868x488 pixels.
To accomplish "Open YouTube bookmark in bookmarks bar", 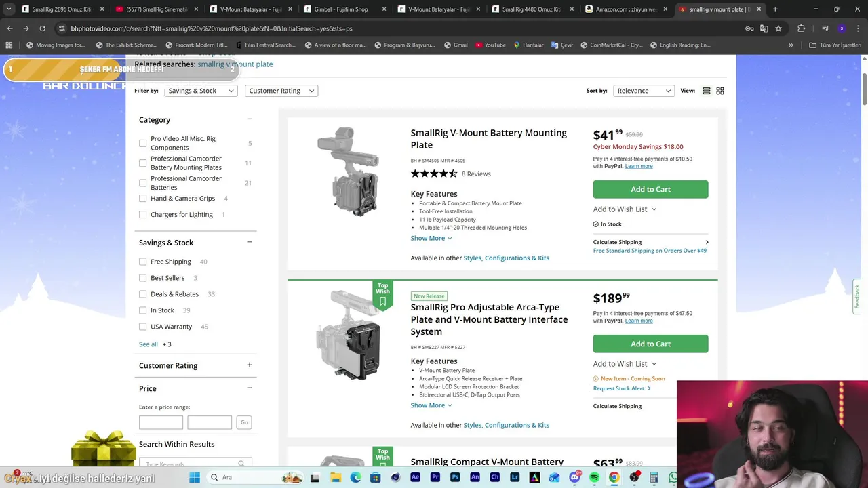I will point(490,45).
